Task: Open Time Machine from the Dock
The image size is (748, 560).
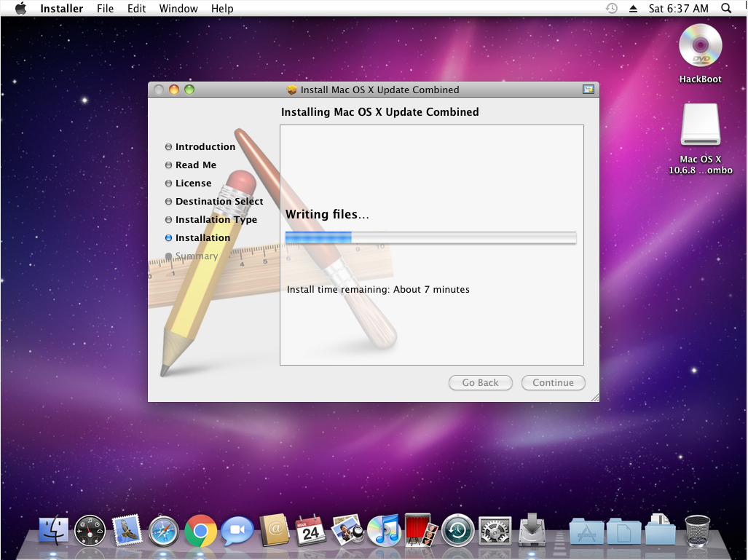Action: (x=457, y=530)
